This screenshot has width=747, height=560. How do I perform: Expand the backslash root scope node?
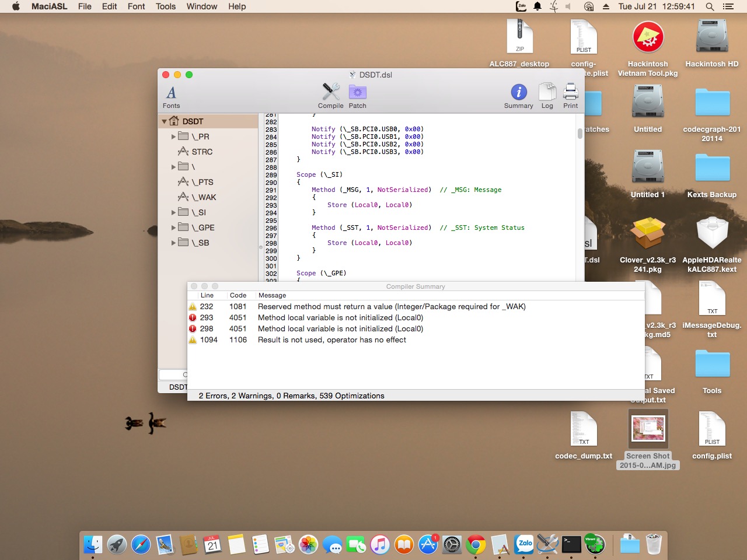173,167
